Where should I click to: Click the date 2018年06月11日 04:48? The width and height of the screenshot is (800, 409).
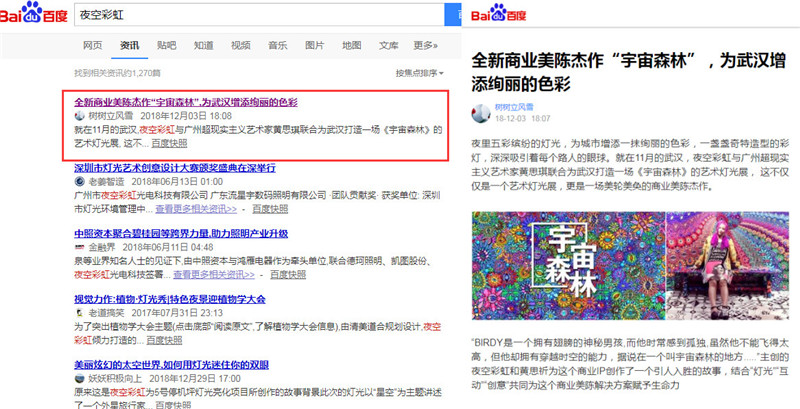pyautogui.click(x=168, y=247)
